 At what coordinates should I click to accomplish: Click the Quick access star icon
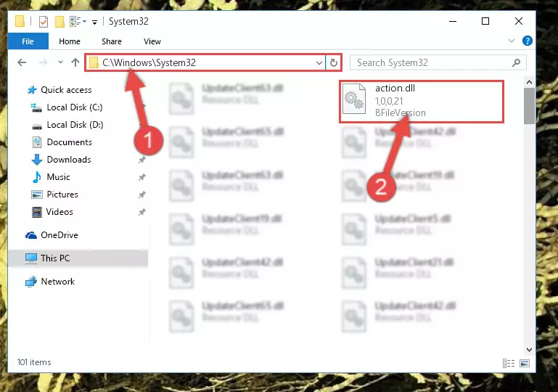(x=32, y=90)
